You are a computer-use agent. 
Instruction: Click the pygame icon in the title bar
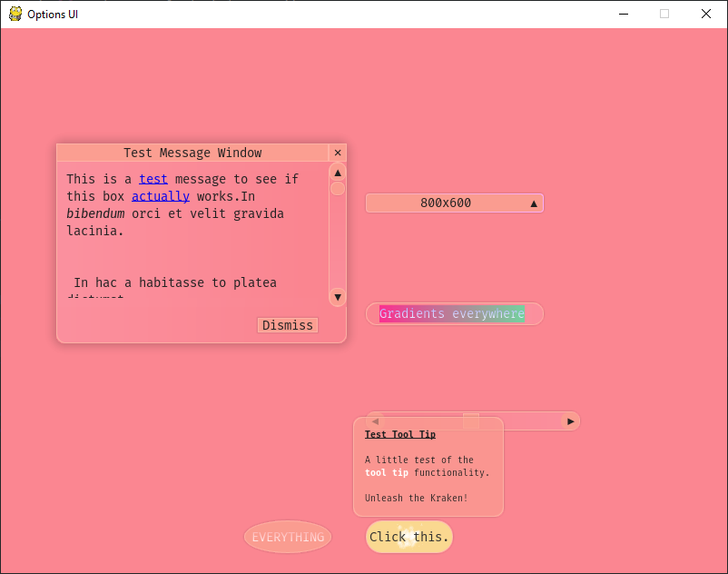tap(15, 14)
